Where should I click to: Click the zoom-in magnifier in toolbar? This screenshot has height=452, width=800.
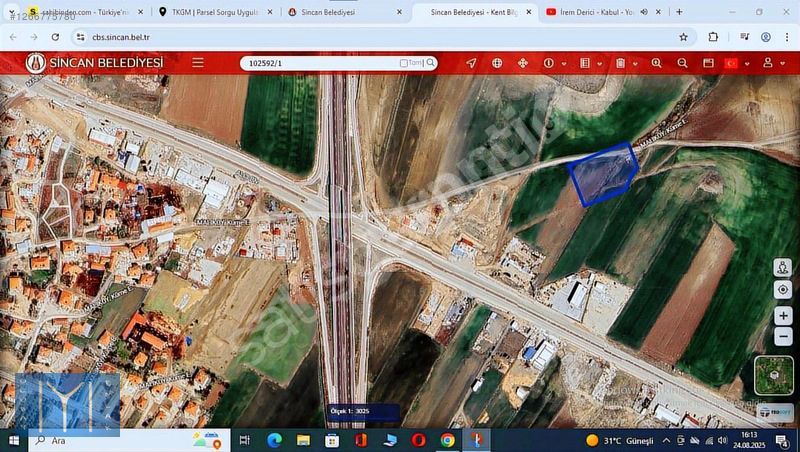[x=656, y=63]
